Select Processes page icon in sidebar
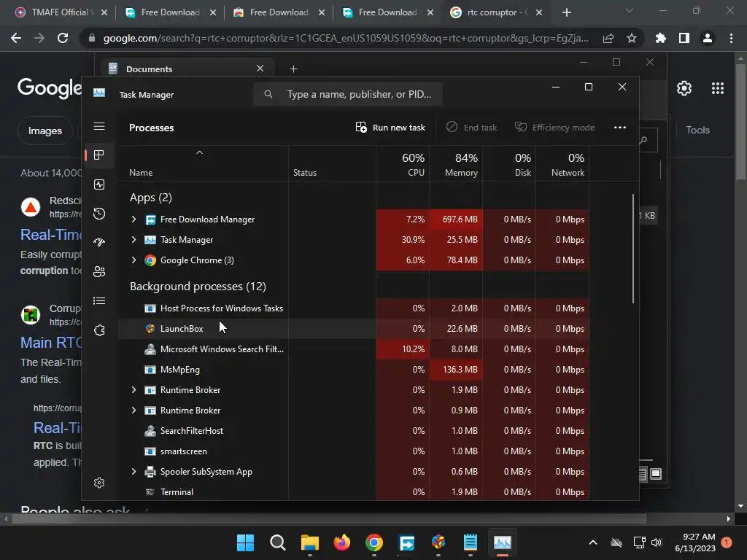The image size is (747, 560). [99, 155]
